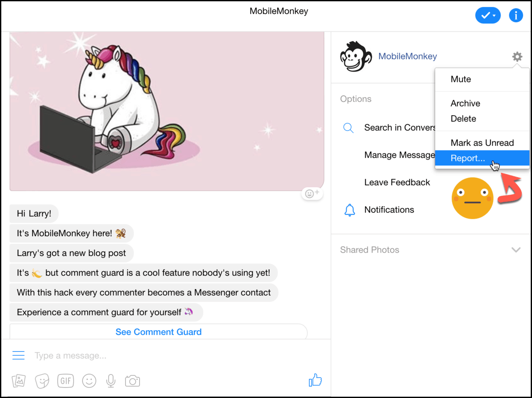Expand the Shared Photos chevron

(516, 250)
